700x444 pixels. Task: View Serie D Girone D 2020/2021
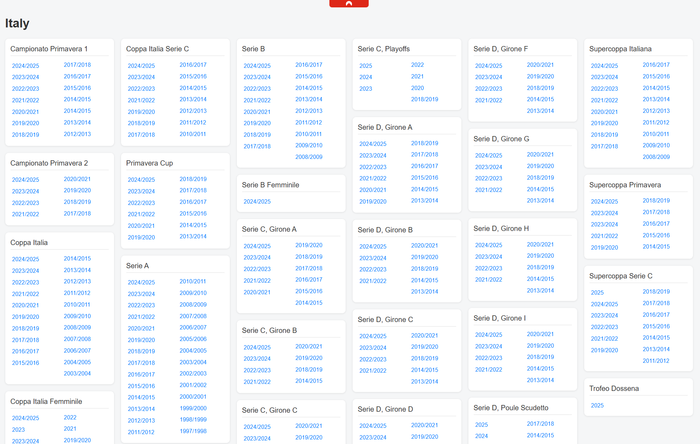click(425, 425)
